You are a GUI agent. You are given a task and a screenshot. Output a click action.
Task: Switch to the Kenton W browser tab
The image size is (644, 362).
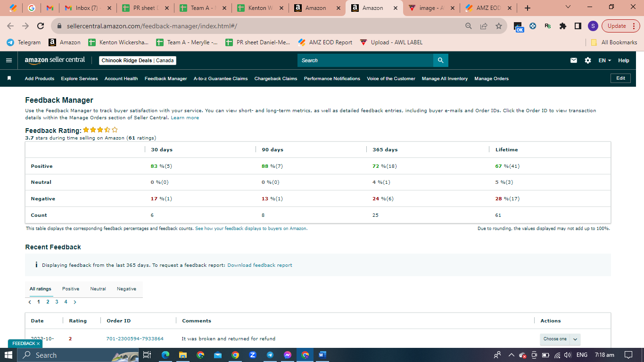tap(260, 8)
